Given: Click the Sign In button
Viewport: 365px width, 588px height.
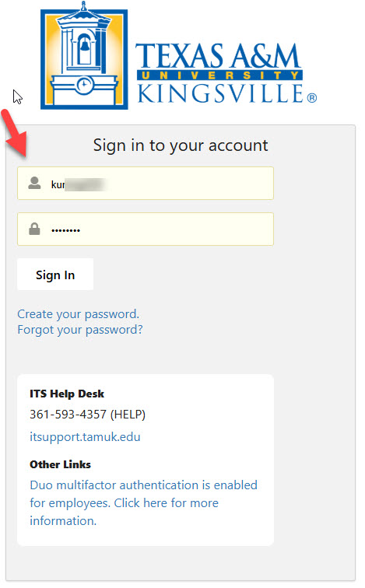Looking at the screenshot, I should (x=55, y=275).
